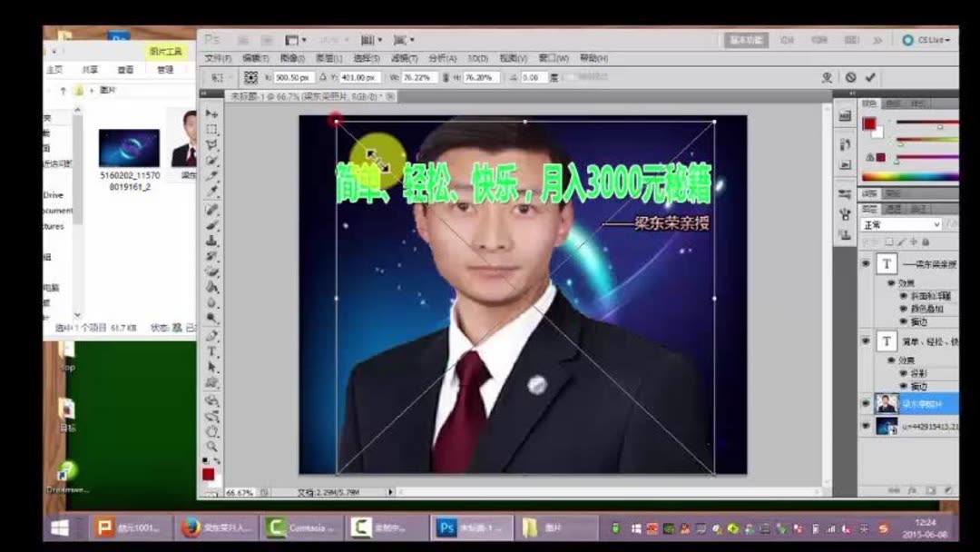The width and height of the screenshot is (980, 552).
Task: Toggle visibility of the portrait photo layer
Action: pyautogui.click(x=865, y=401)
